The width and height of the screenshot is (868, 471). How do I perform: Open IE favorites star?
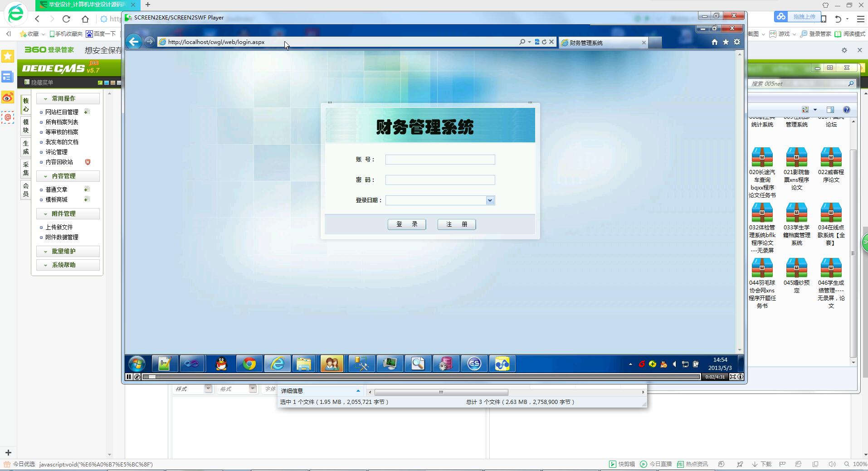726,42
